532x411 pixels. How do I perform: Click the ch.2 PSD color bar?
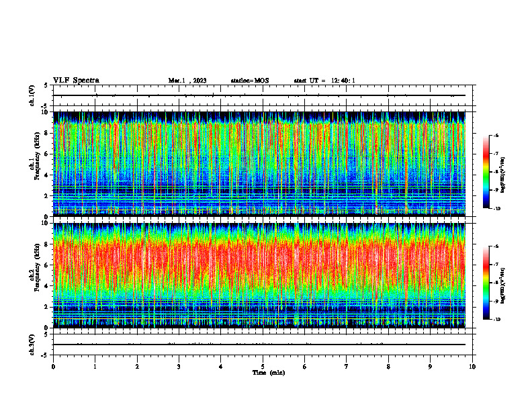(486, 283)
